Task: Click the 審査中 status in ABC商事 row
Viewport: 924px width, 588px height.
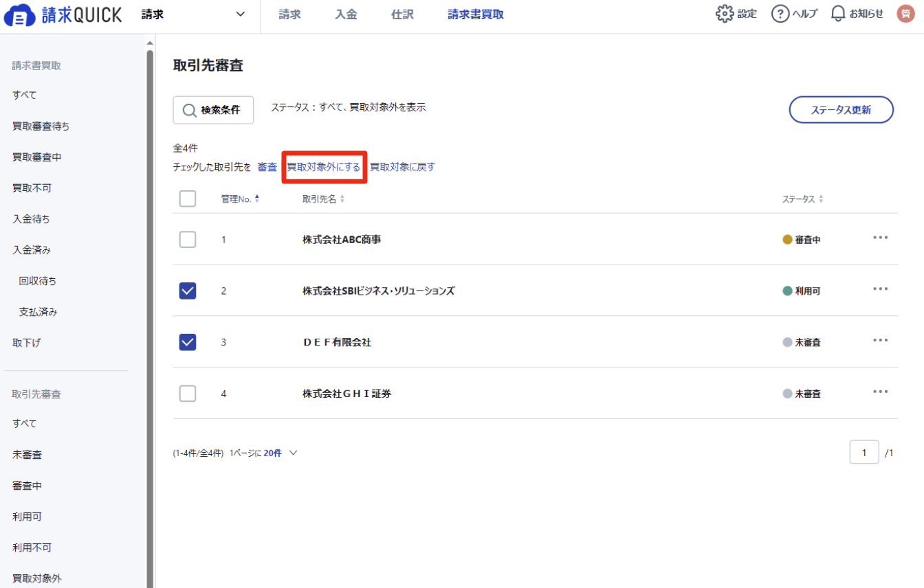Action: coord(802,240)
